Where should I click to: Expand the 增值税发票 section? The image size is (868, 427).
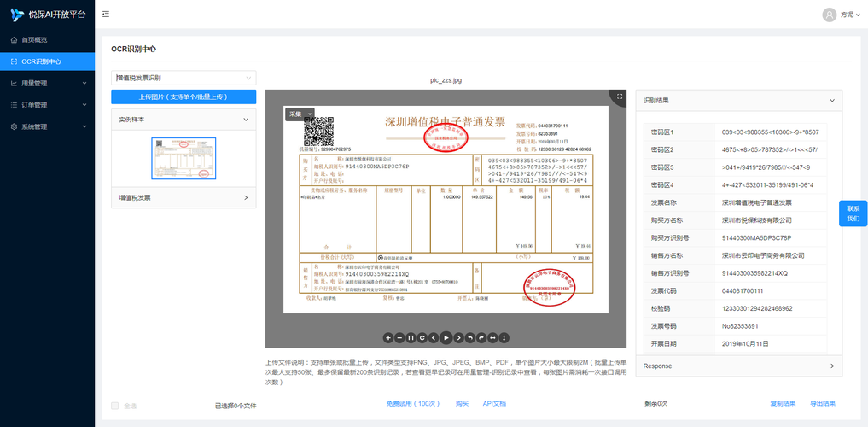point(184,197)
